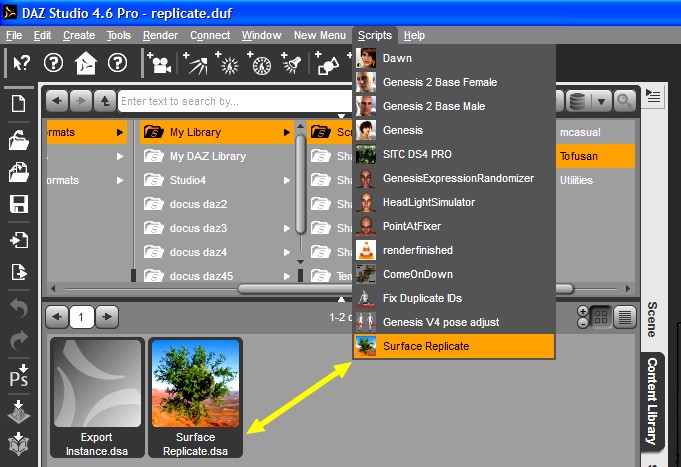Save the scene with floppy disk icon
The height and width of the screenshot is (467, 681).
(x=19, y=204)
